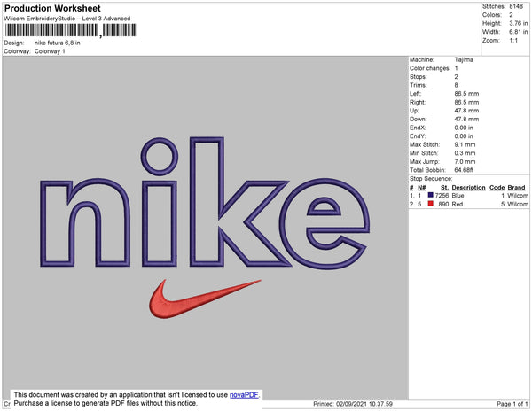This screenshot has width=532, height=411.
Task: Open the novaPDF link
Action: point(244,395)
